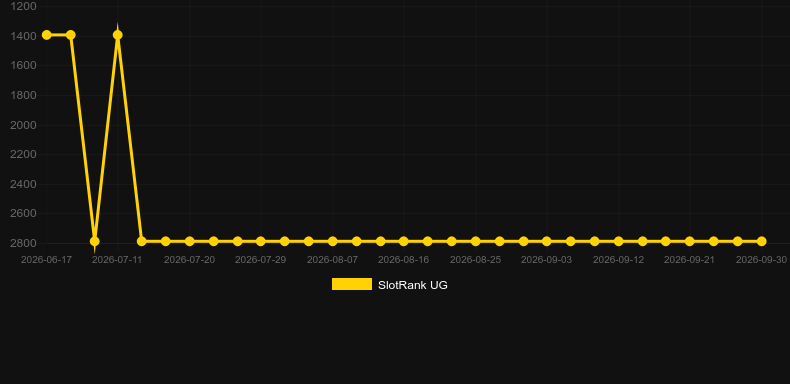Select the second data point near 1400
Viewport: 790px width, 384px height.
[71, 35]
